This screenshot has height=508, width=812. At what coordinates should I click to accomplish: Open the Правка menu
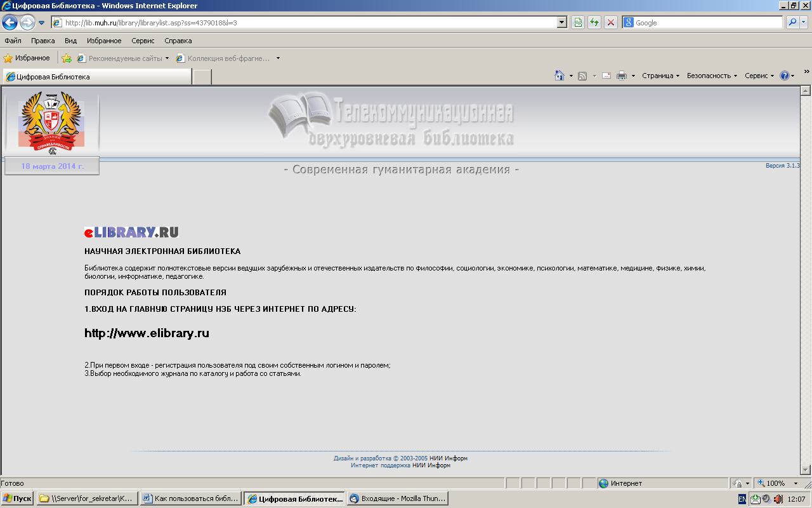coord(43,41)
